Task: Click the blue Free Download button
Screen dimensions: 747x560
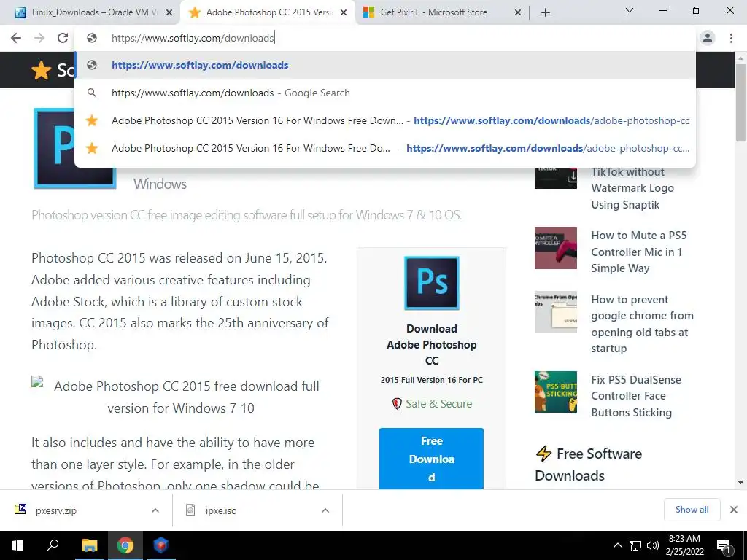Action: (x=432, y=459)
